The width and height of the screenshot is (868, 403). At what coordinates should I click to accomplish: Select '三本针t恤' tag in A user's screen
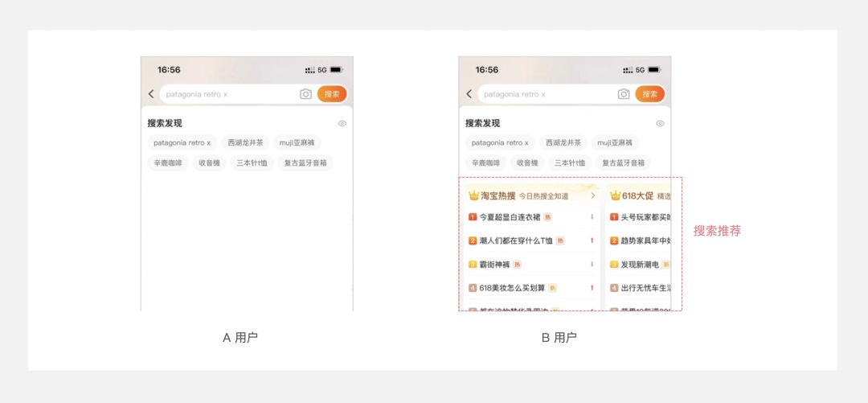pos(252,163)
